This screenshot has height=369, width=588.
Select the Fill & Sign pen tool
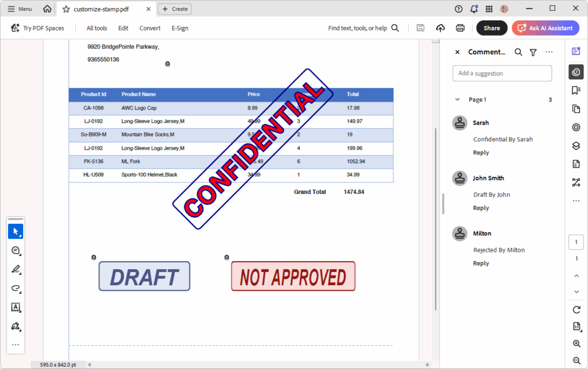(16, 327)
